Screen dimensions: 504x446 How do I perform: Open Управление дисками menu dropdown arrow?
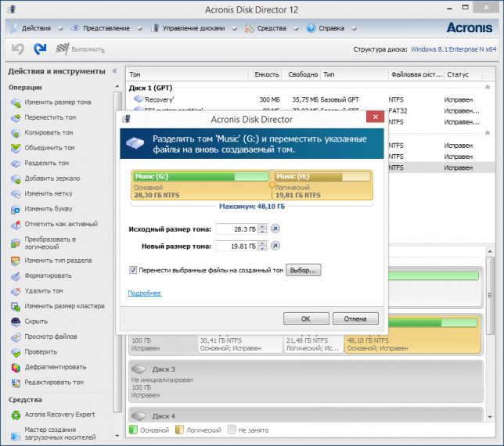(x=234, y=29)
